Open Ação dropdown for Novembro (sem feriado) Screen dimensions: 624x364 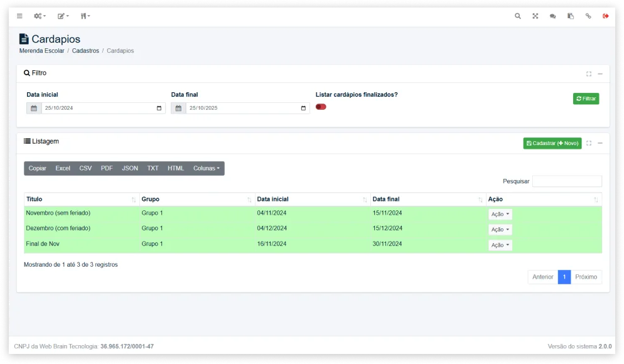(x=500, y=214)
